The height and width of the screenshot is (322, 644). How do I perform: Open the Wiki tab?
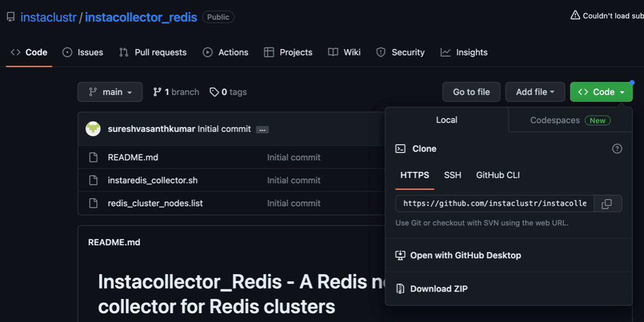click(344, 52)
